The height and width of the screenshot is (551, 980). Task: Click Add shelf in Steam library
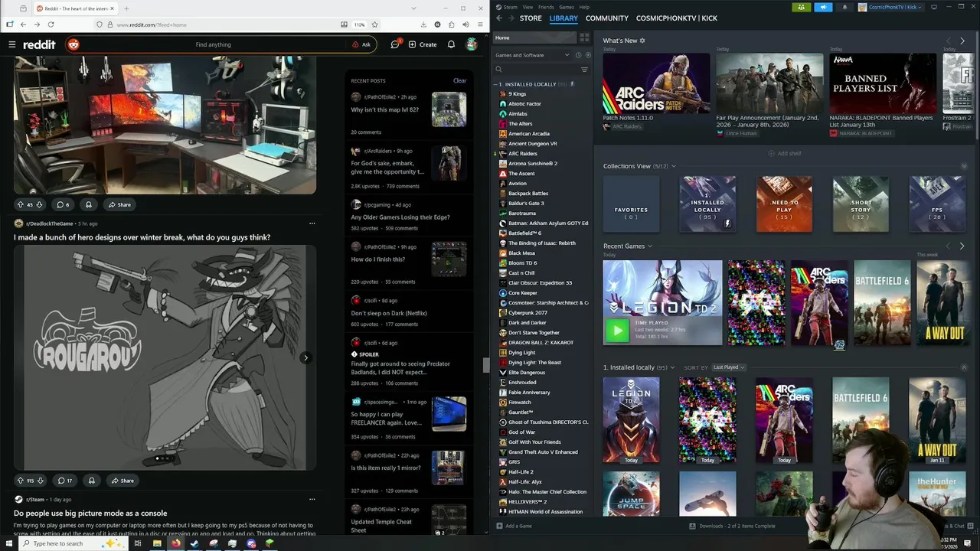click(x=785, y=153)
